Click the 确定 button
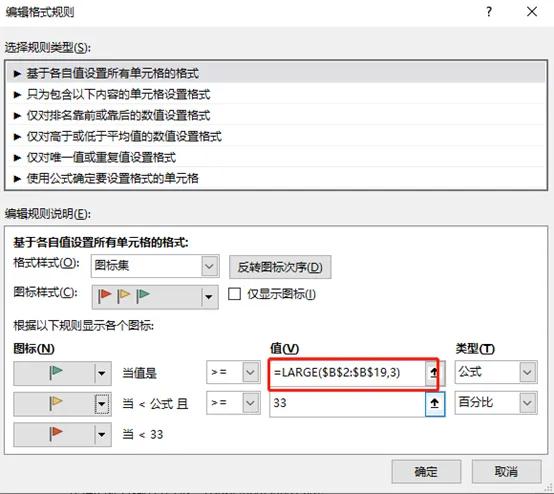554x494 pixels. [x=426, y=471]
